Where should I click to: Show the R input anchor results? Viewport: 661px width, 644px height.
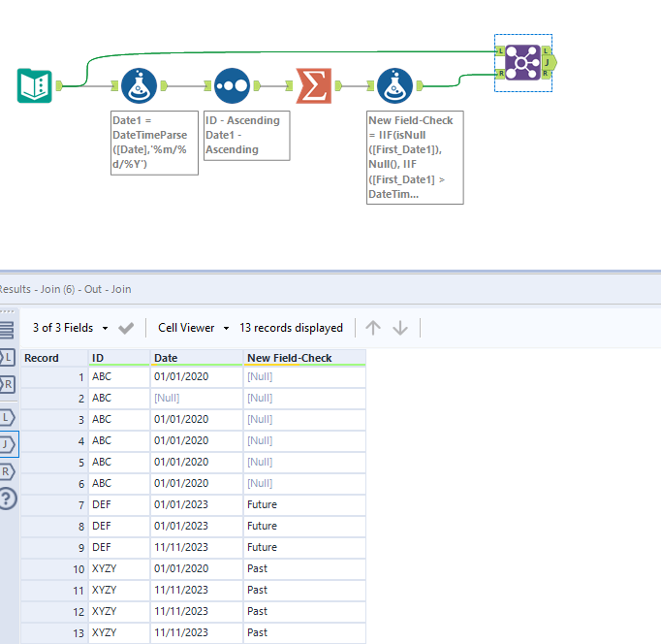7,384
